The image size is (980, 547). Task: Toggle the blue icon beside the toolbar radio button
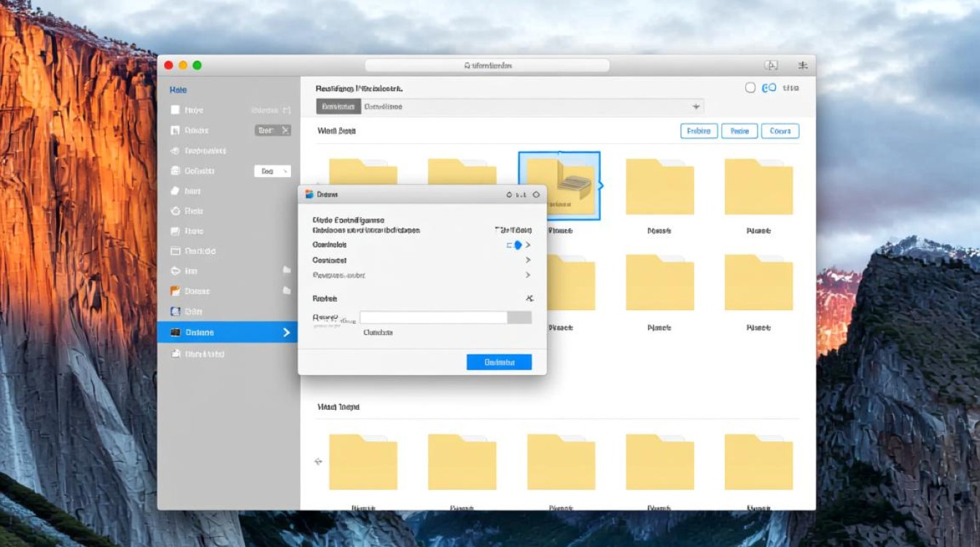[x=769, y=88]
